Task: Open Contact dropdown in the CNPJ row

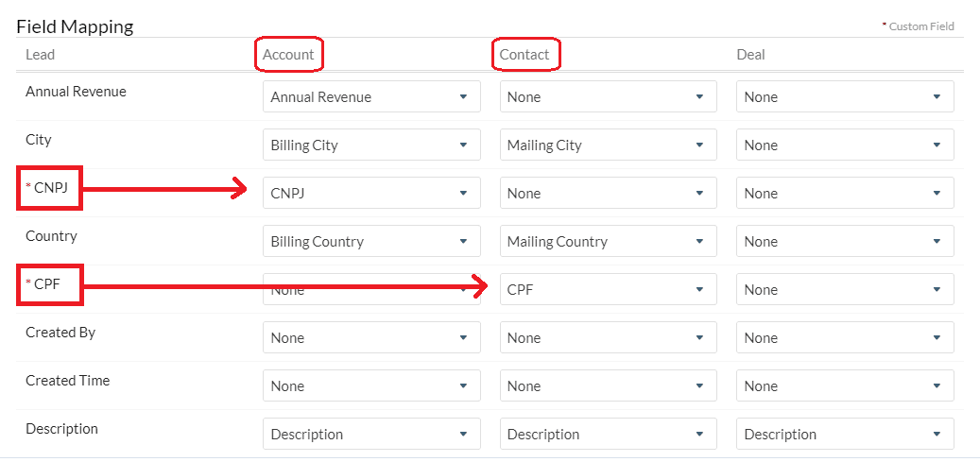Action: click(x=608, y=193)
